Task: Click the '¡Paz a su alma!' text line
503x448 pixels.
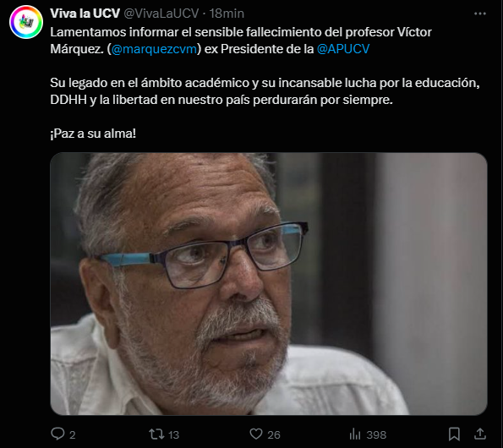Action: 93,134
